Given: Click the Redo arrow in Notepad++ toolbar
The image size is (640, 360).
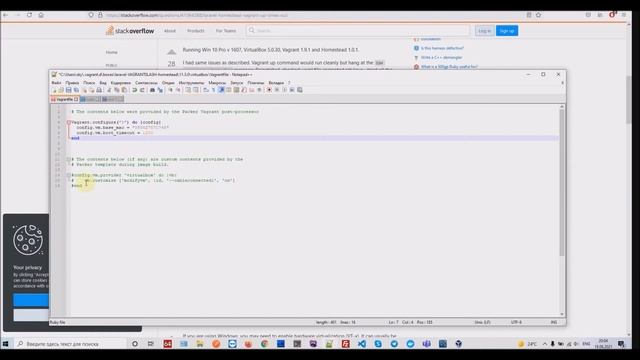Looking at the screenshot, I should pos(142,90).
